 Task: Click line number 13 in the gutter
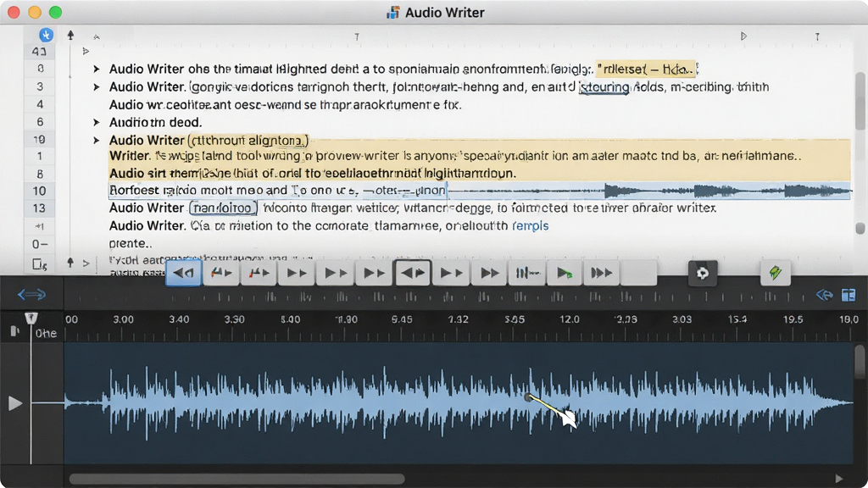[x=39, y=208]
